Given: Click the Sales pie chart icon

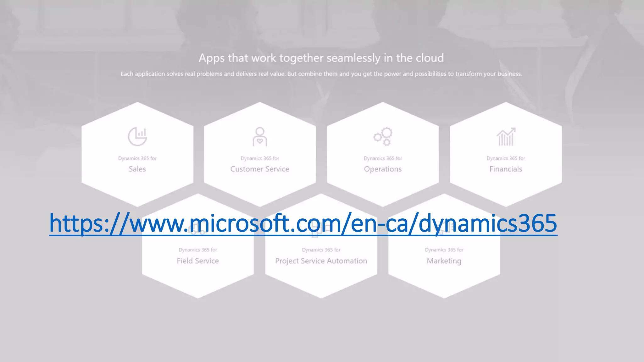Looking at the screenshot, I should [137, 136].
